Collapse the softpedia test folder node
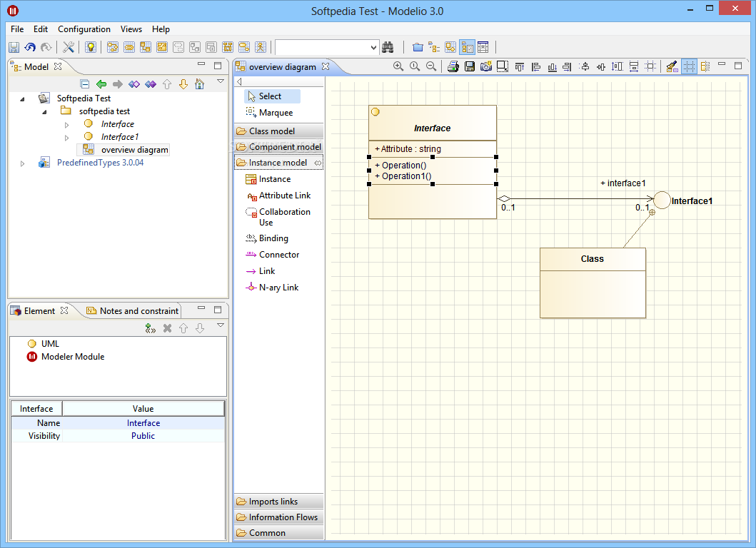 (x=44, y=112)
